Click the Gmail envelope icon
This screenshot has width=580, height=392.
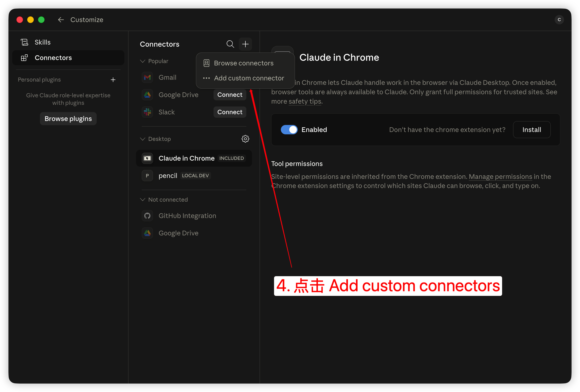tap(147, 77)
